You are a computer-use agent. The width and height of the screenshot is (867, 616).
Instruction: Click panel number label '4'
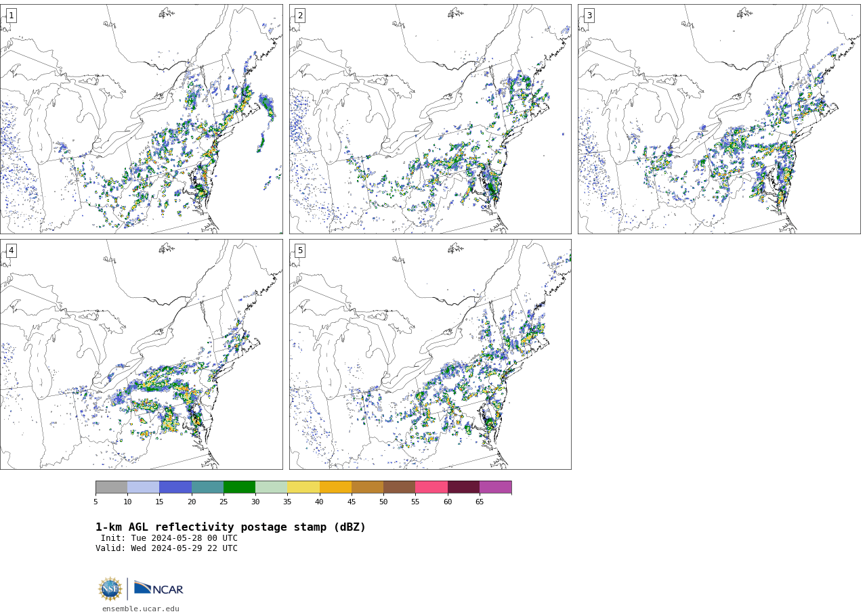click(x=11, y=250)
